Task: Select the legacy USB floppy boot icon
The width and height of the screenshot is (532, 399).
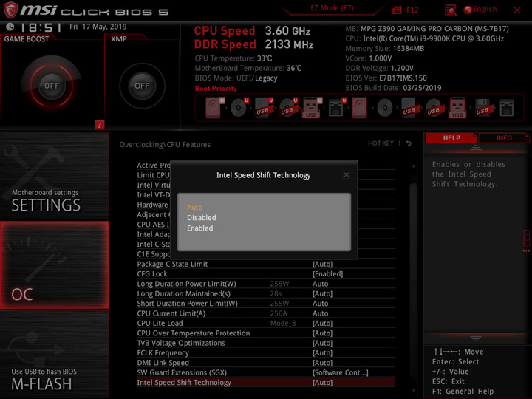Action: (x=482, y=108)
